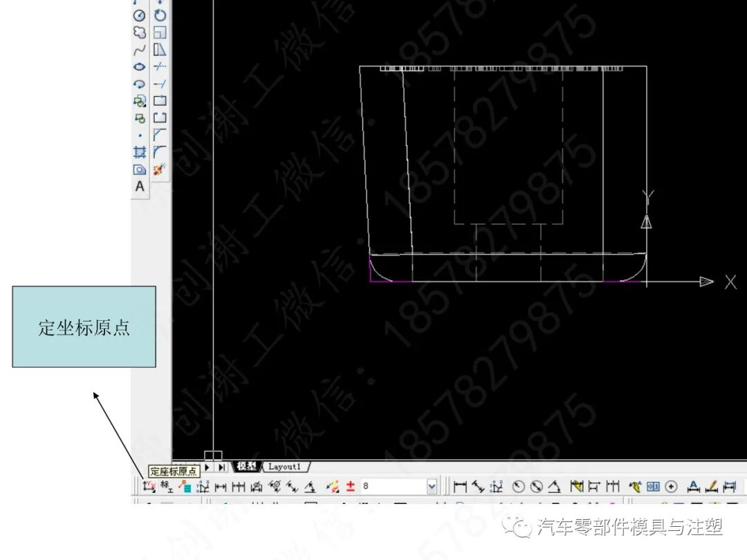Click the last-tab arrow button
Image resolution: width=747 pixels, height=560 pixels.
[x=222, y=467]
